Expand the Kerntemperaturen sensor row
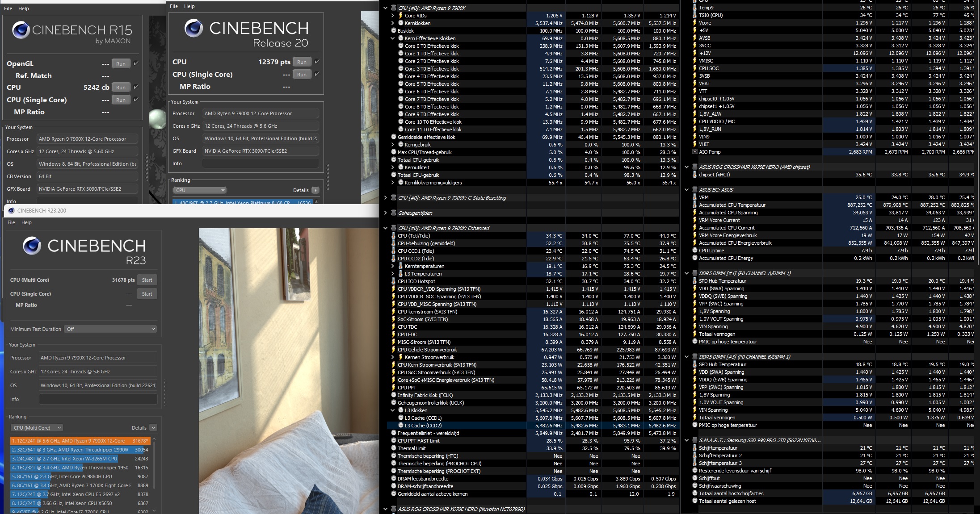The height and width of the screenshot is (514, 980). (393, 266)
